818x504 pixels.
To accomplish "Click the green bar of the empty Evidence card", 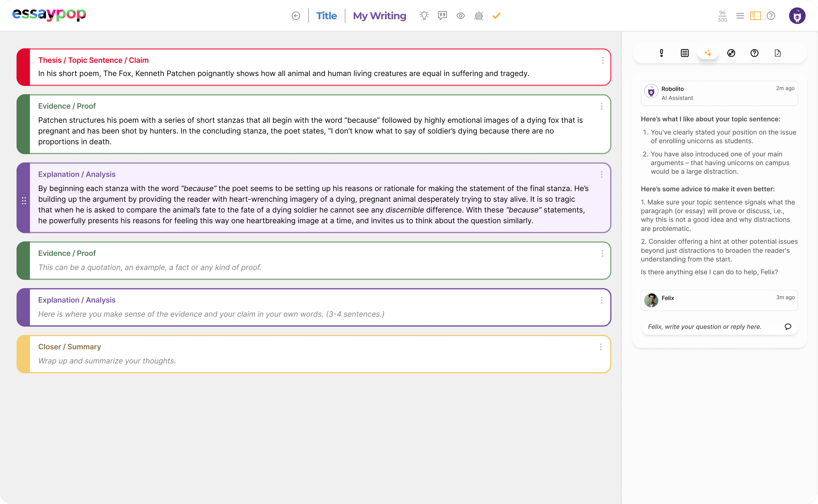I will [23, 261].
